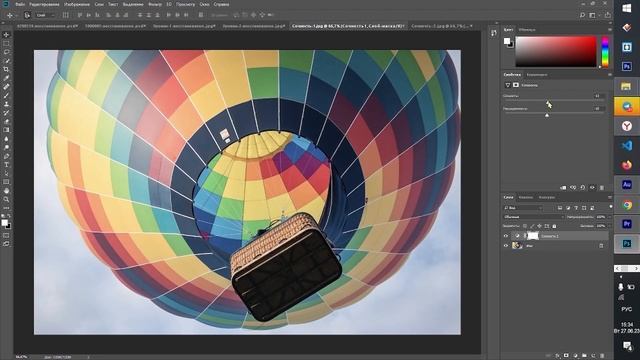Select the Lasso tool

pyautogui.click(x=6, y=52)
